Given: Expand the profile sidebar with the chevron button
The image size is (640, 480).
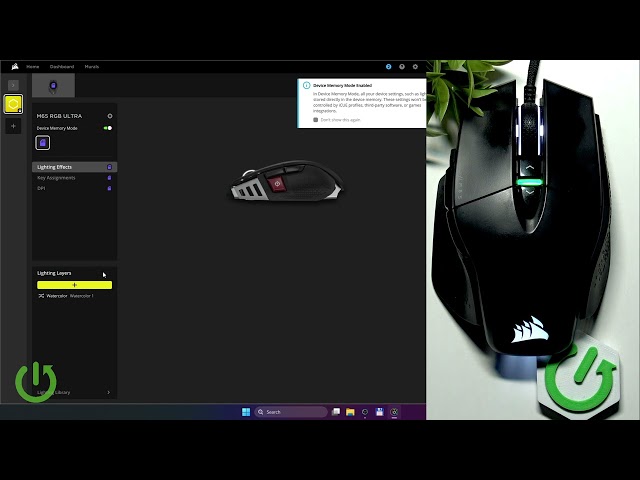Looking at the screenshot, I should coord(13,85).
